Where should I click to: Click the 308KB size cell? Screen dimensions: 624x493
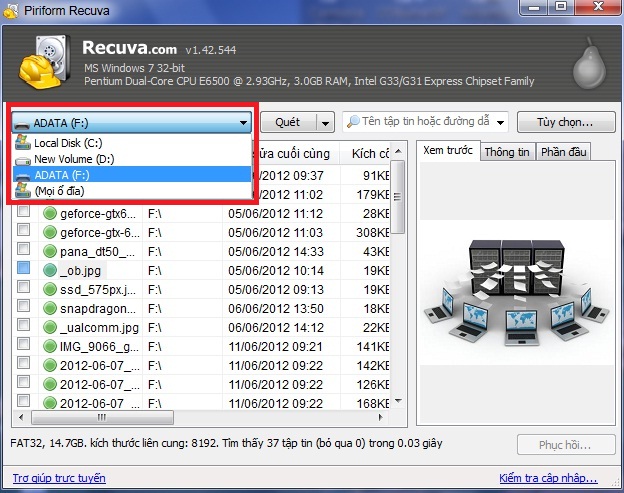click(x=372, y=232)
